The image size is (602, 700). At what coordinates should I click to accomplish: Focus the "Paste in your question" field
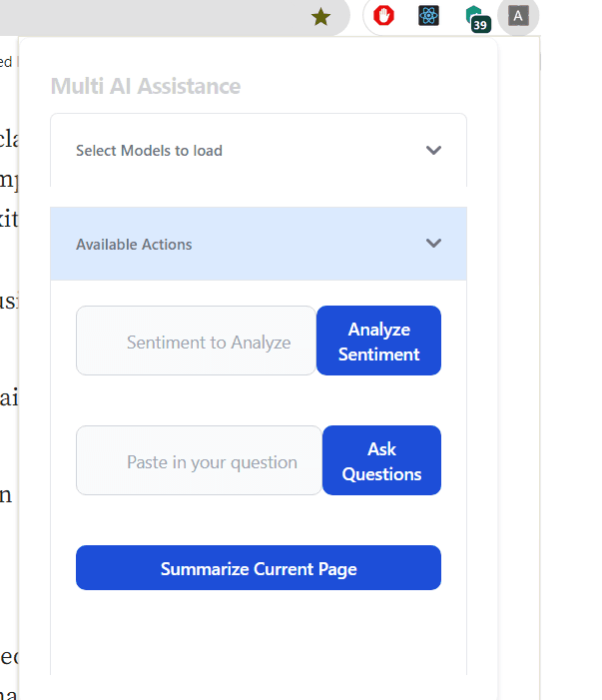coord(200,461)
